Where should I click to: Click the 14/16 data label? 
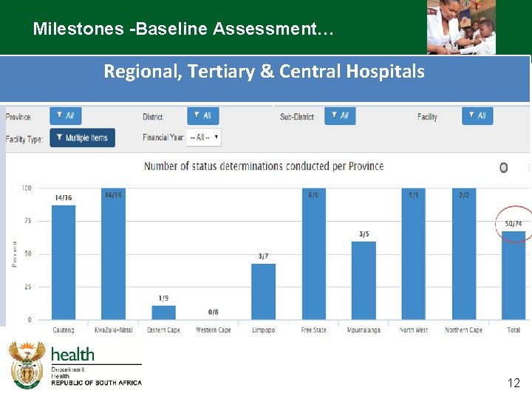[64, 198]
